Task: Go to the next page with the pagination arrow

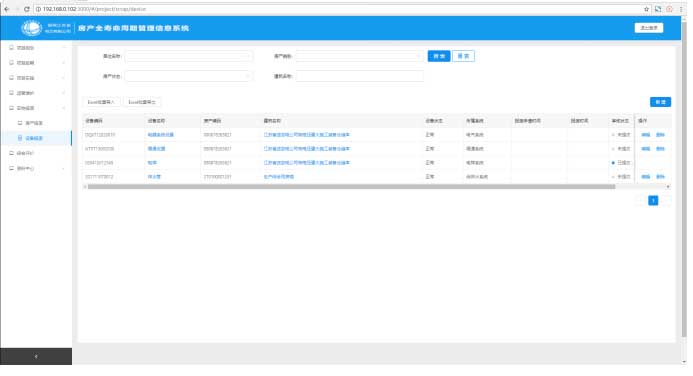Action: click(x=666, y=201)
